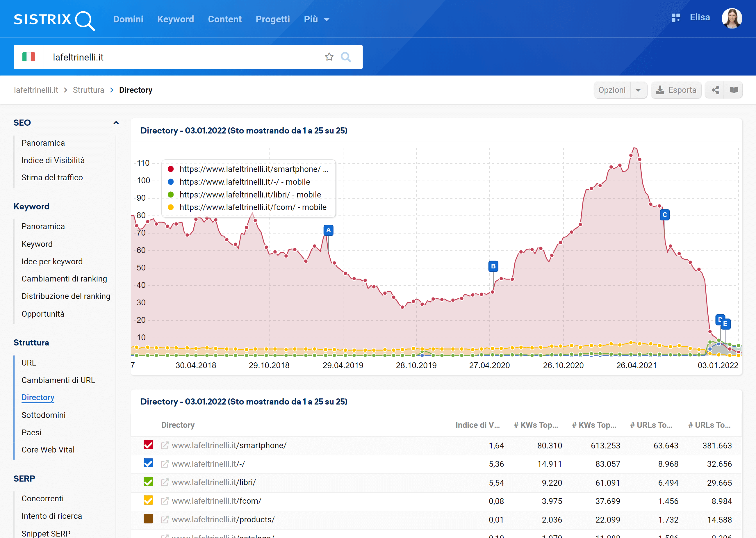Toggle /-/ mobile series blue legend dot

click(x=171, y=182)
